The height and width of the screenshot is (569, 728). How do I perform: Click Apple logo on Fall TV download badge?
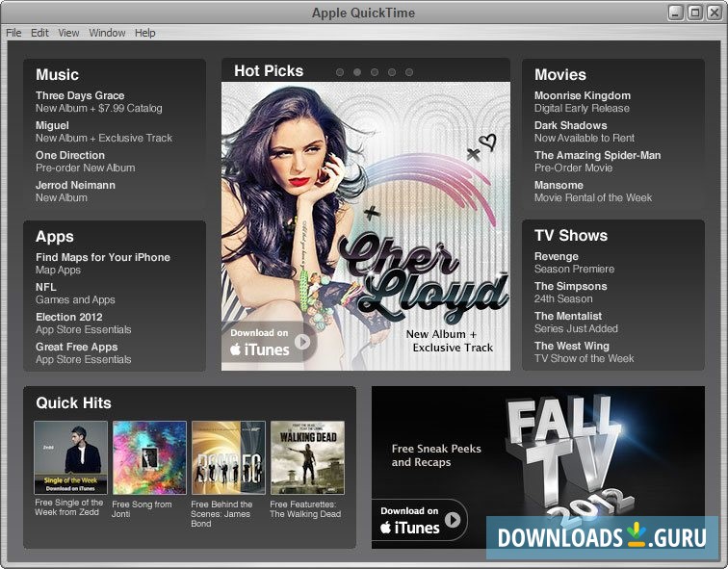pyautogui.click(x=385, y=528)
